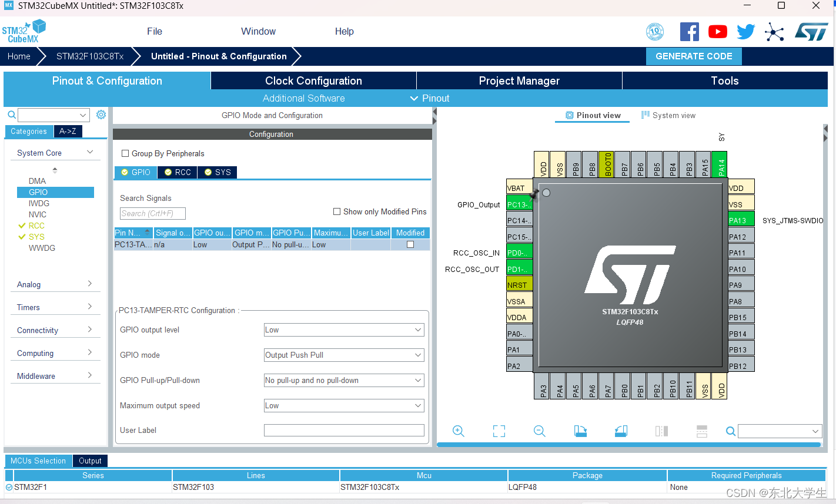This screenshot has height=504, width=836.
Task: Go to Home breadcrumb
Action: click(x=19, y=56)
